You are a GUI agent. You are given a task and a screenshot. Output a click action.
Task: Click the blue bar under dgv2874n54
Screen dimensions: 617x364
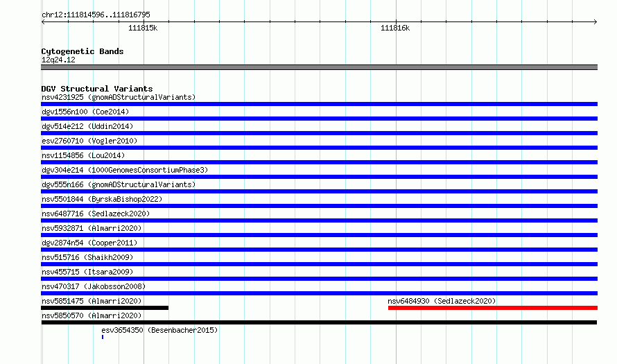tap(319, 250)
